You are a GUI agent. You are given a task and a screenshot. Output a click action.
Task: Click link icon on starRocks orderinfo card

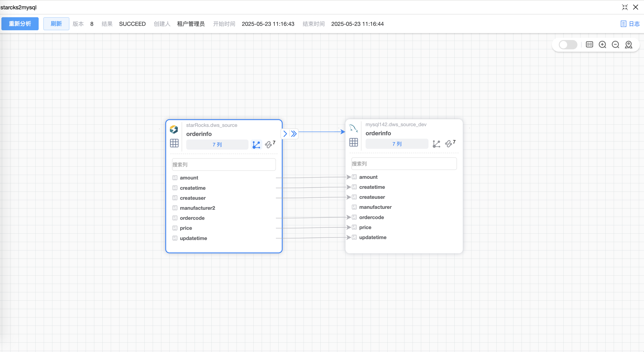tap(268, 145)
